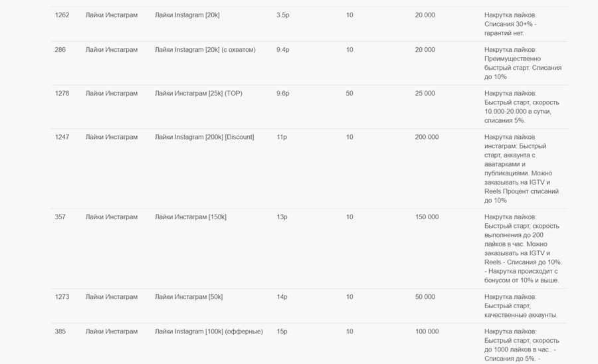
Task: Click the "Лайки Инстаграм [150k]" service name
Action: [190, 217]
